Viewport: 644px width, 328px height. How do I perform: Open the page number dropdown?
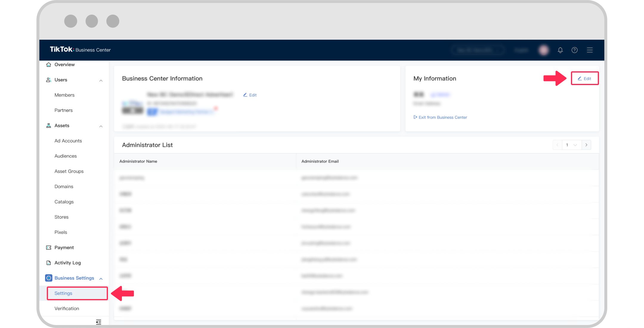click(571, 145)
